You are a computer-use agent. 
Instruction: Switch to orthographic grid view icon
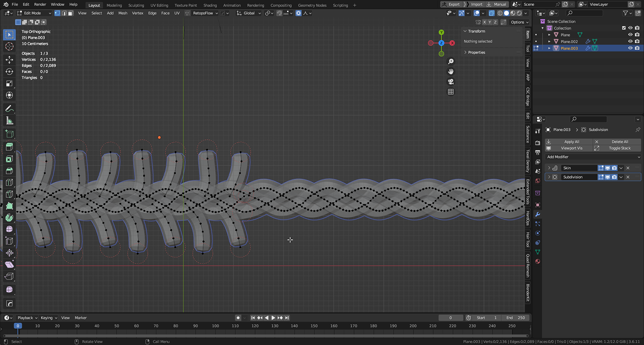451,92
